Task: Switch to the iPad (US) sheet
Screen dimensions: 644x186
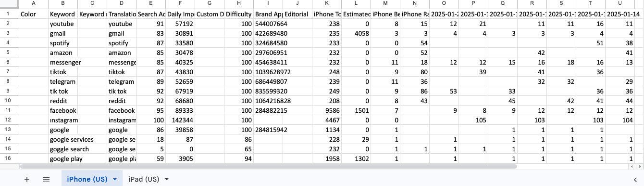Action: tap(144, 179)
